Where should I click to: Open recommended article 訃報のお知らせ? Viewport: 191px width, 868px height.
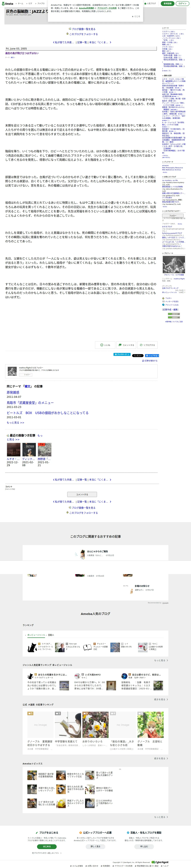[142, 586]
